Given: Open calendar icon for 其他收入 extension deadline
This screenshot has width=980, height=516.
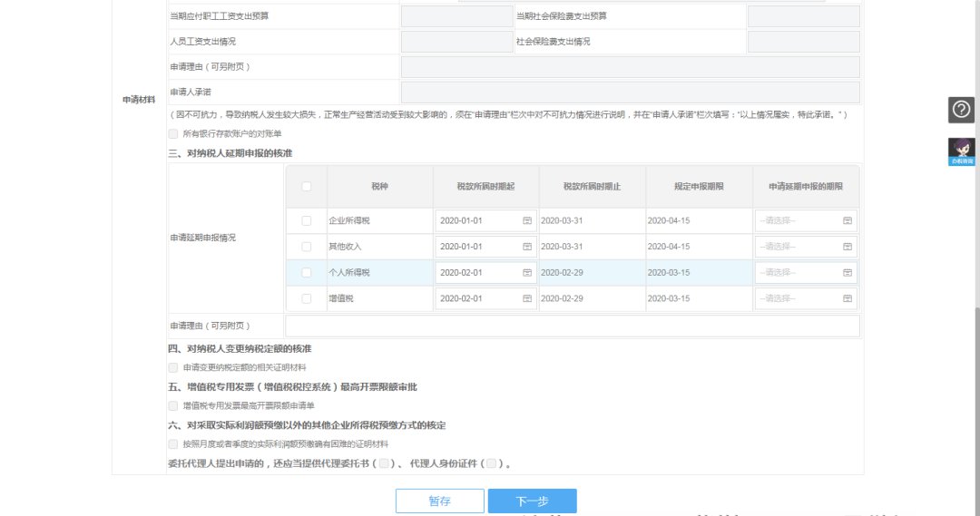Looking at the screenshot, I should point(848,247).
